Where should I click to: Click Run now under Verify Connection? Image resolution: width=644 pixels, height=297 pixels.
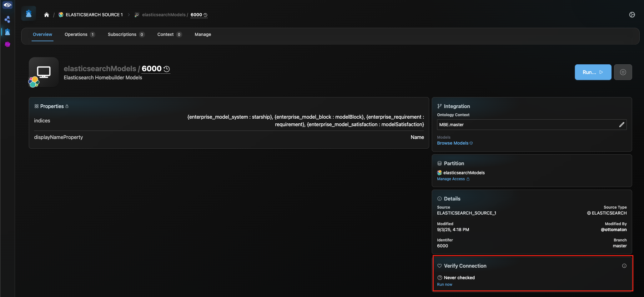tap(444, 285)
